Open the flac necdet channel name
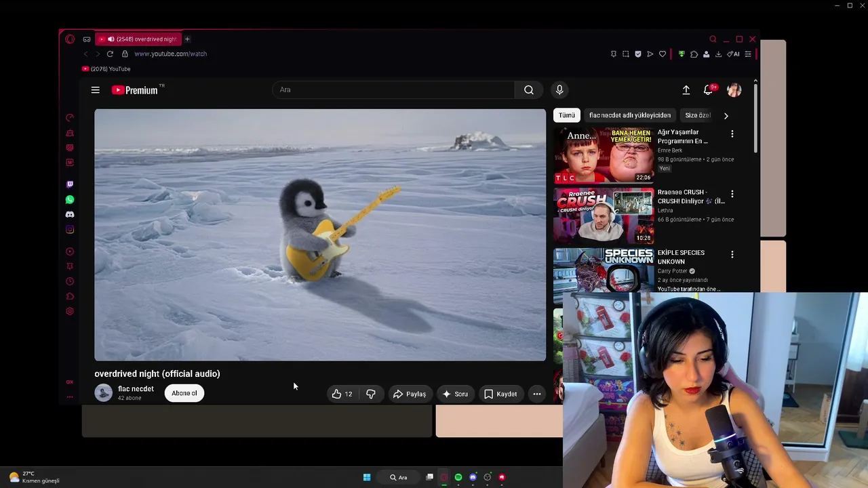Screen dimensions: 868x488 click(x=136, y=389)
